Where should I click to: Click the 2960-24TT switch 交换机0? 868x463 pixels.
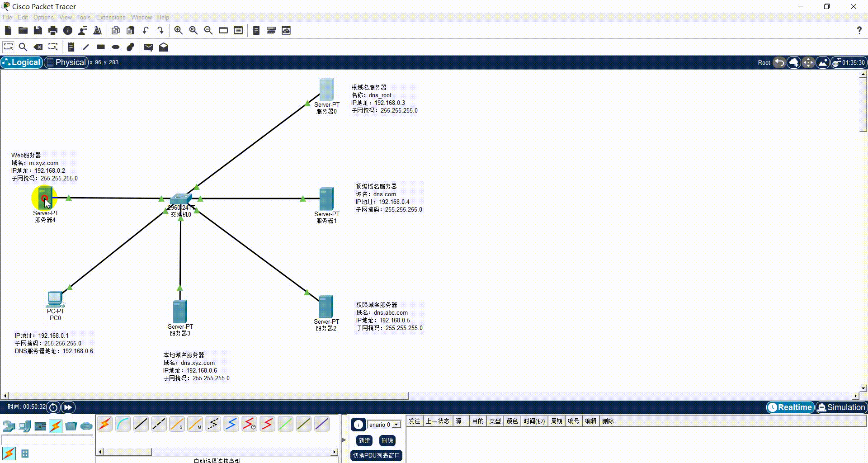pos(181,199)
